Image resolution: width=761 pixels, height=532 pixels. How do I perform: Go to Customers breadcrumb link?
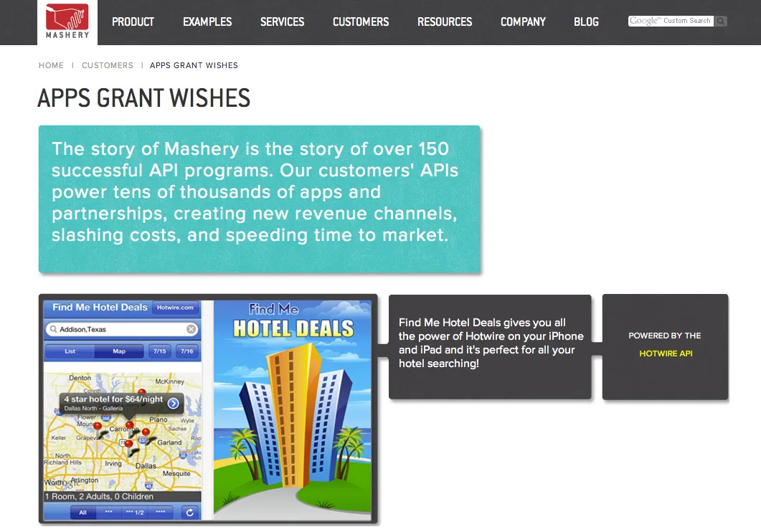[108, 65]
